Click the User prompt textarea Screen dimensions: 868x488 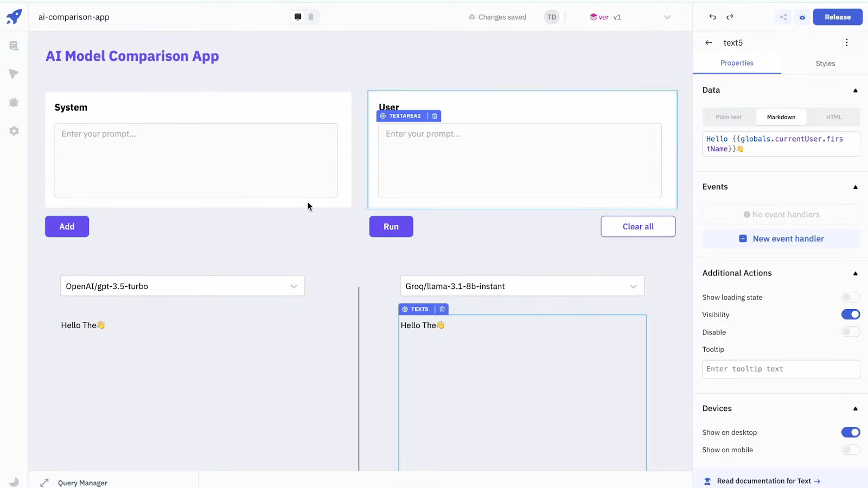(520, 160)
